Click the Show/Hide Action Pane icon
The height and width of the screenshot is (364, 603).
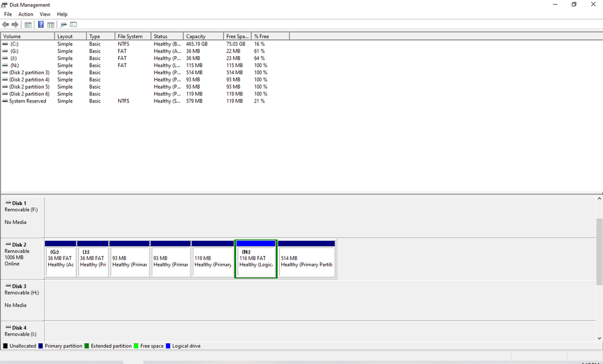tap(51, 25)
